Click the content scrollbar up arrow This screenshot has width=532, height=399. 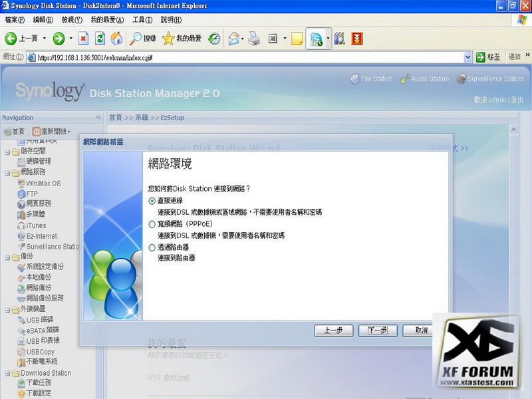[x=513, y=129]
